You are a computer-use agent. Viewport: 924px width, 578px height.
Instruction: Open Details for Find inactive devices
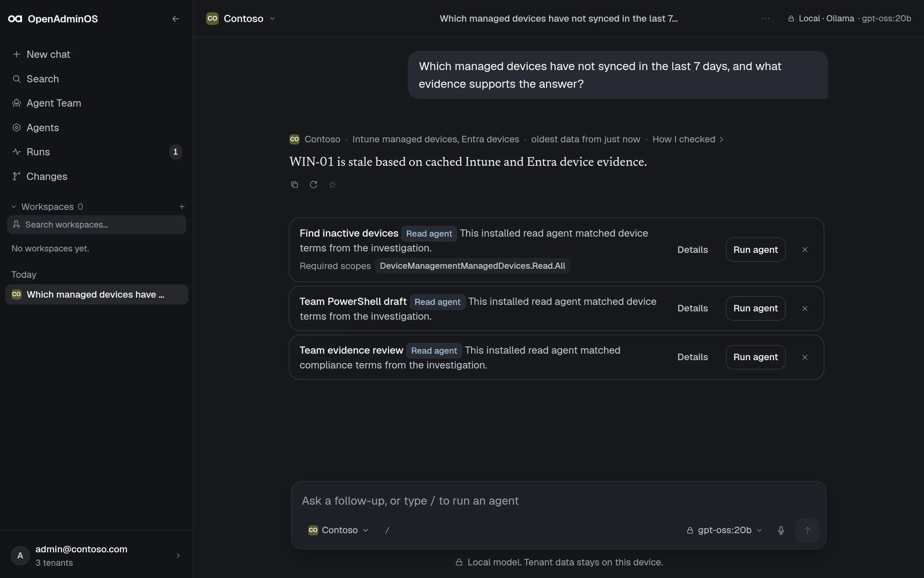click(692, 250)
